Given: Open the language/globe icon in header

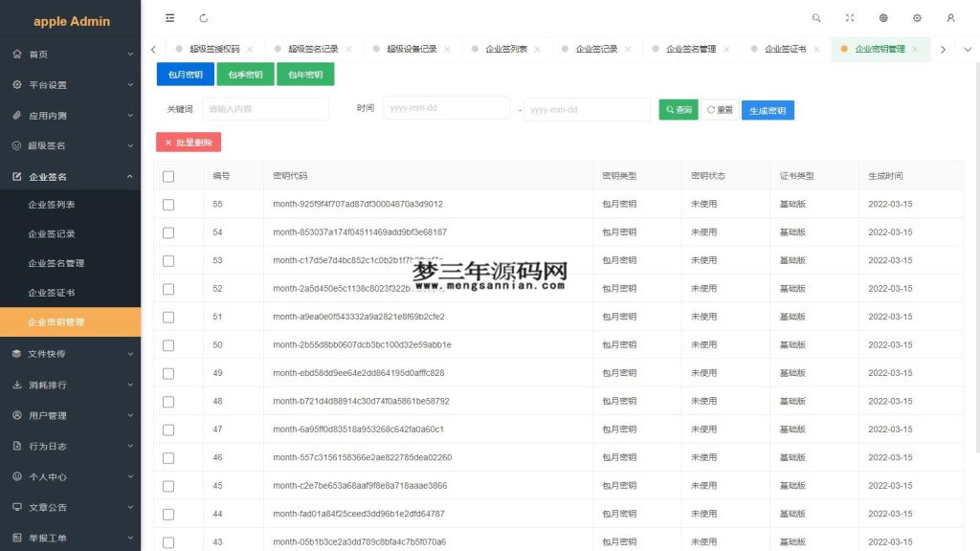Looking at the screenshot, I should [x=883, y=17].
